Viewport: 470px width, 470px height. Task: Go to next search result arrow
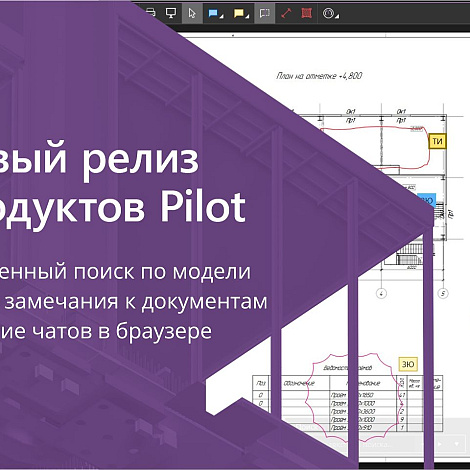pos(439,444)
